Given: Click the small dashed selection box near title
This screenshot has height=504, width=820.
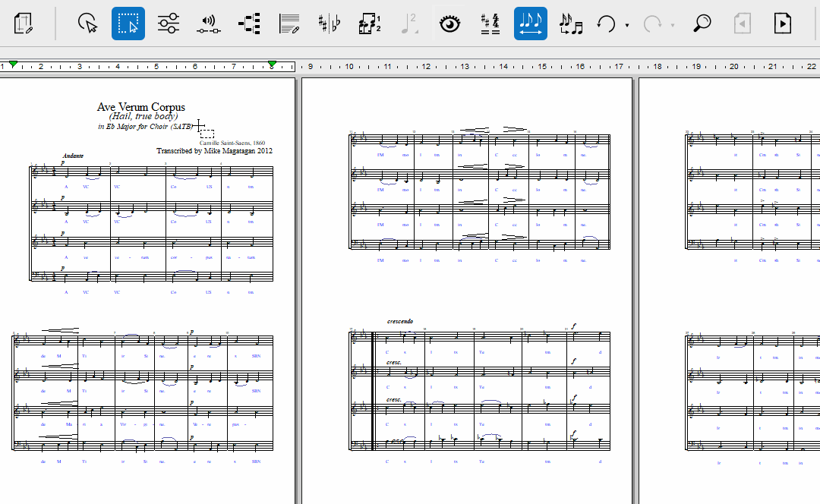Looking at the screenshot, I should click(207, 134).
